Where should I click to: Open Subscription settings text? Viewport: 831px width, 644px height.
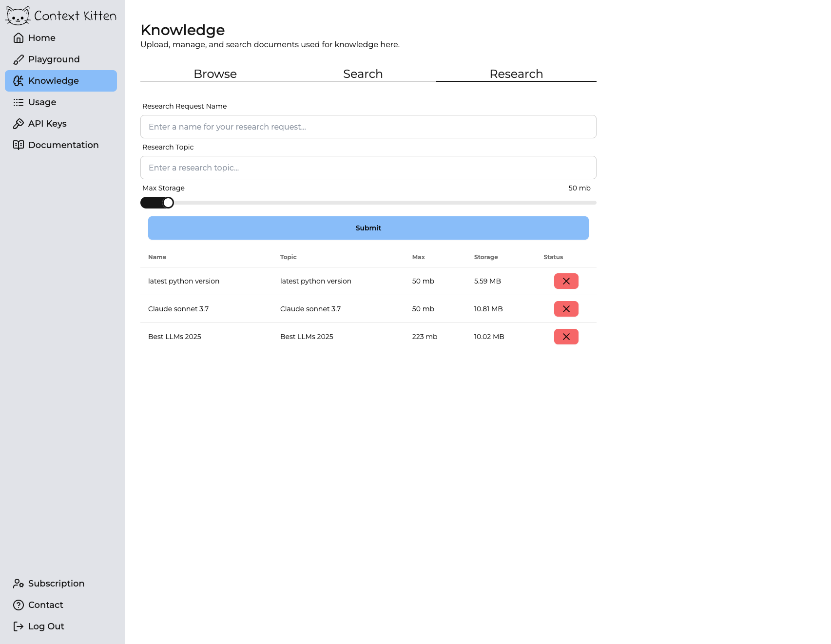[x=57, y=584]
